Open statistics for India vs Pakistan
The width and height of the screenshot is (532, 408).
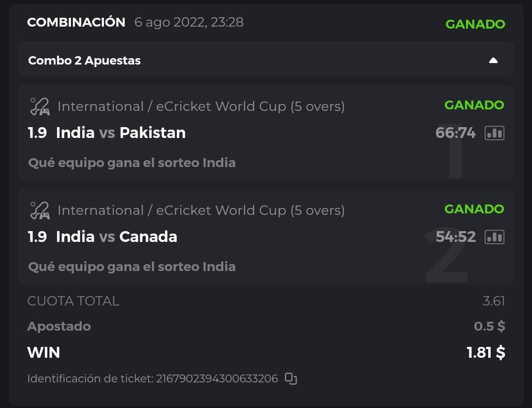(x=495, y=133)
